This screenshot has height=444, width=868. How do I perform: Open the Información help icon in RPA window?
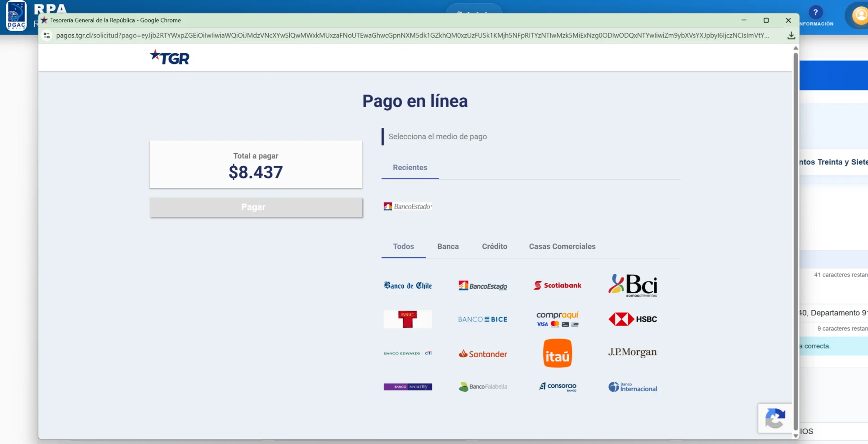pyautogui.click(x=815, y=13)
